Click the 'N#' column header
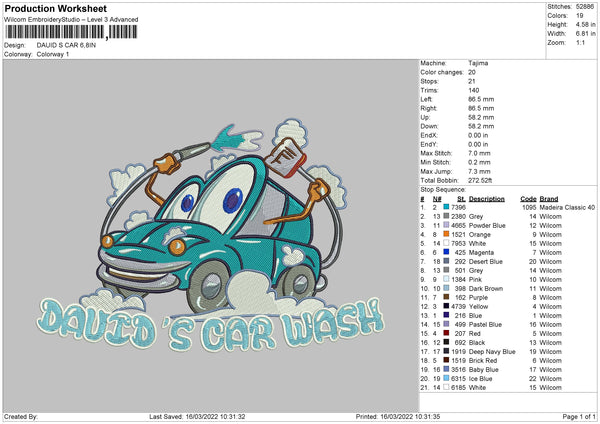The height and width of the screenshot is (424, 600). point(437,199)
